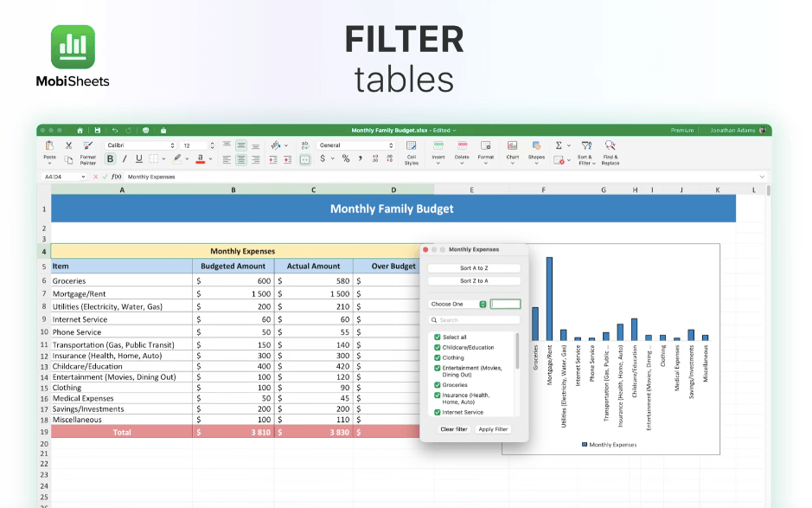The width and height of the screenshot is (812, 508).
Task: Open the Choose One condition dropdown
Action: coord(458,305)
